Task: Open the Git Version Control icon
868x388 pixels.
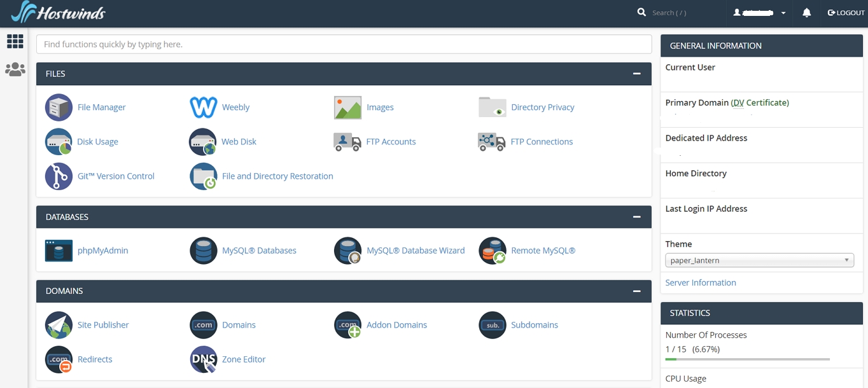Action: point(59,176)
